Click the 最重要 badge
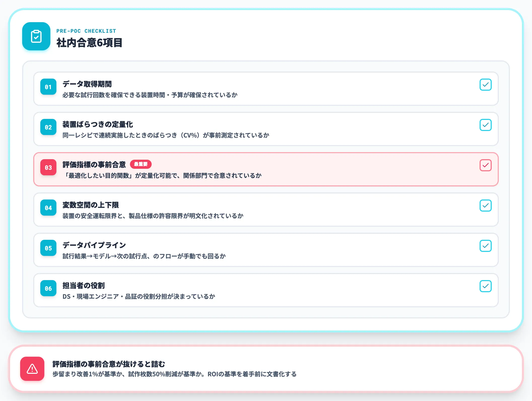Viewport: 532px width, 401px height. coord(141,164)
